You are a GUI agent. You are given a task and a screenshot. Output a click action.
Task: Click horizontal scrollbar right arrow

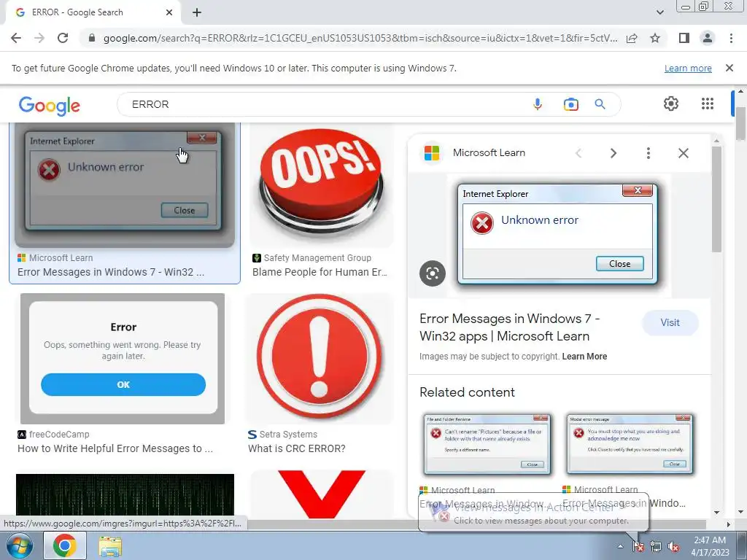pos(729,524)
